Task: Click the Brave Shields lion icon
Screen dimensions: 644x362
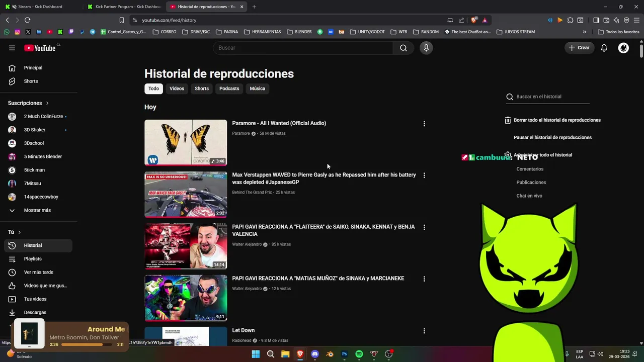Action: 474,20
